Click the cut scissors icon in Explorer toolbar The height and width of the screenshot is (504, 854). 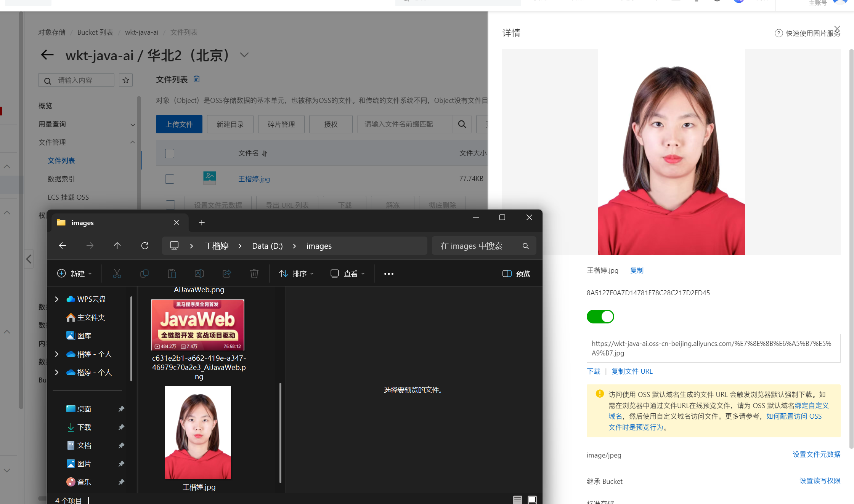point(117,274)
